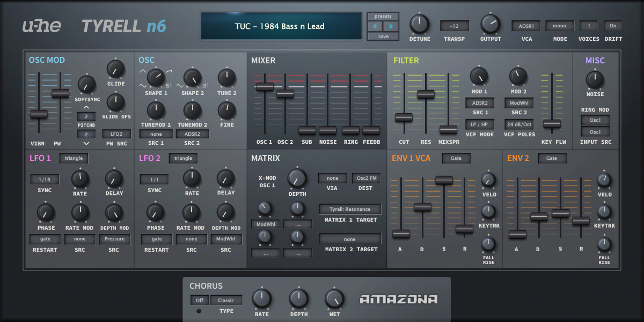Open the chorus TYPE dropdown showing Classic
Viewport: 644px width, 322px height.
tap(226, 301)
